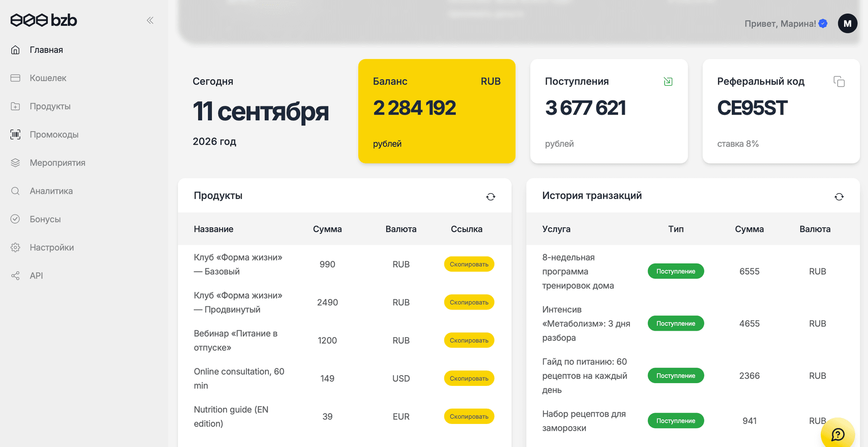The width and height of the screenshot is (868, 447).
Task: Go to Продукты in sidebar
Action: [x=50, y=106]
